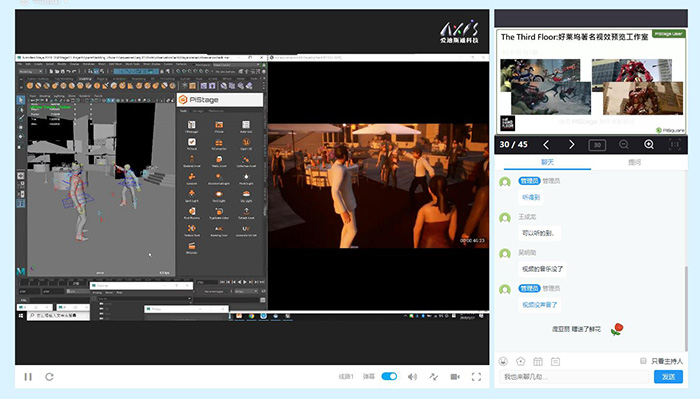700x399 pixels.
Task: Switch to the 聊天 chat tab
Action: [547, 162]
